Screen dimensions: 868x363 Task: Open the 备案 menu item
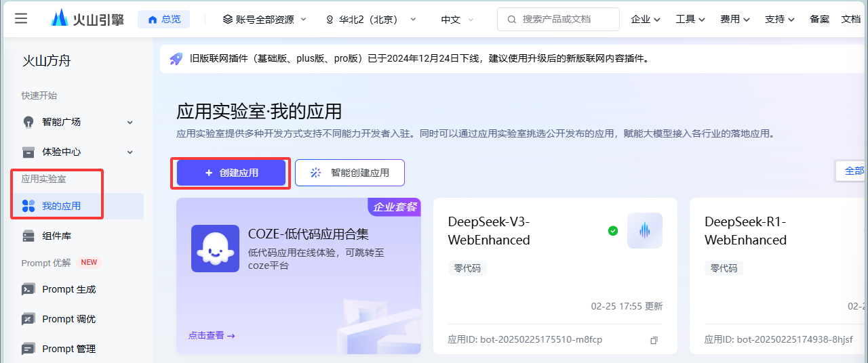point(819,19)
